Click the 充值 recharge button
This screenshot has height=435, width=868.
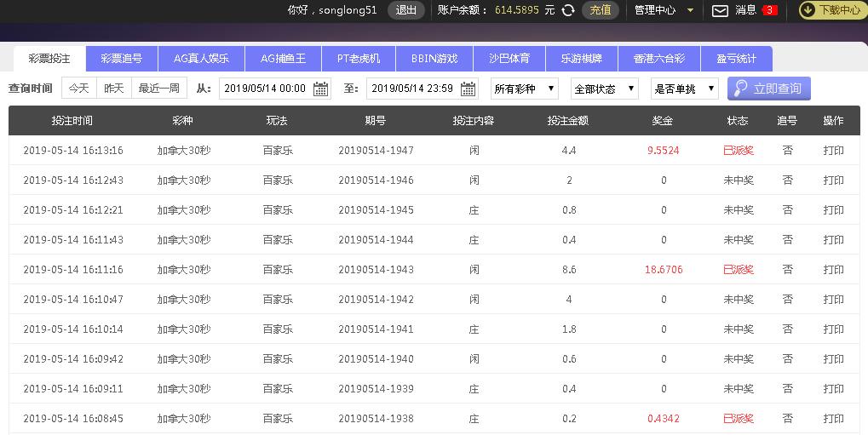coord(600,10)
